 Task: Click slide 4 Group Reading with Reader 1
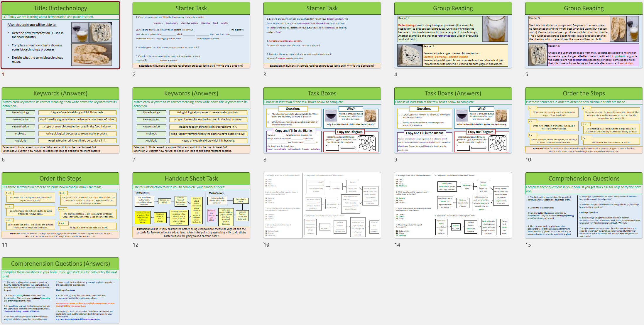(453, 35)
